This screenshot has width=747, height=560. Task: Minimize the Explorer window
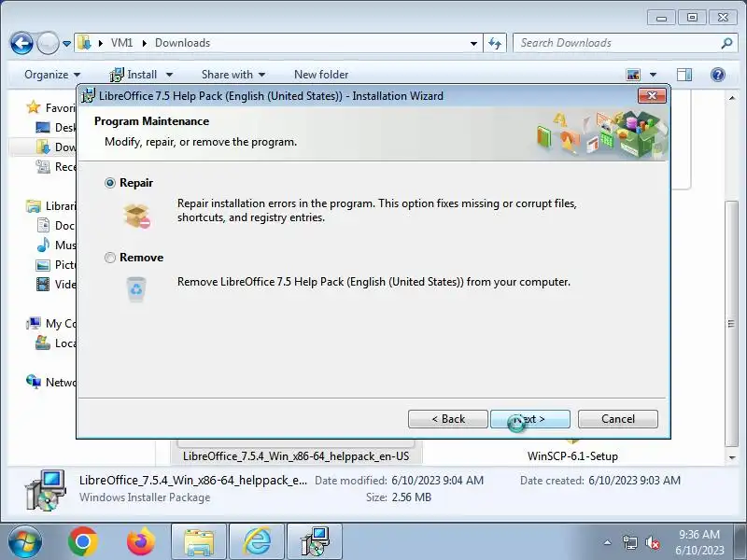661,18
